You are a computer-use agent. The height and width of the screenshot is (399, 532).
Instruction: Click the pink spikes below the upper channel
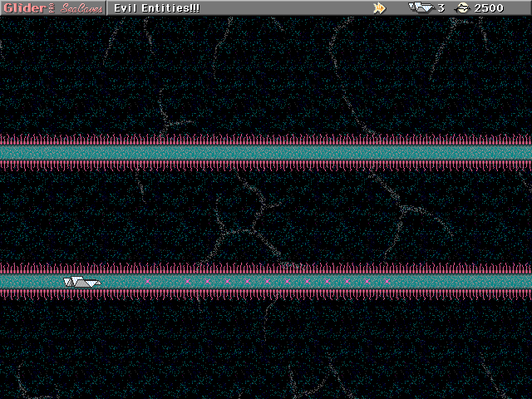tap(266, 165)
